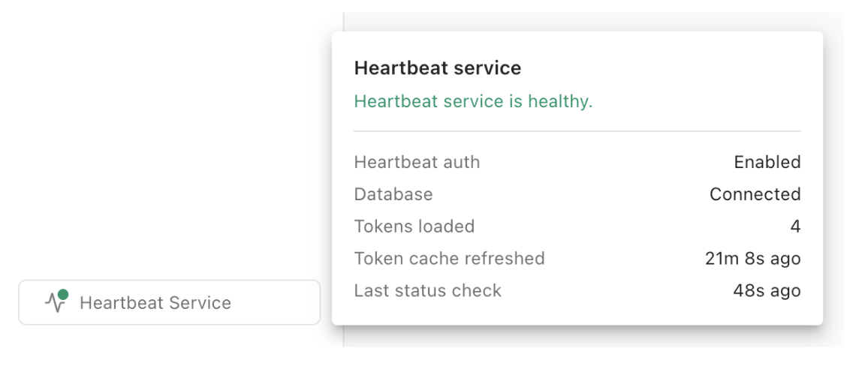
Task: Select the Enabled auth value
Action: pyautogui.click(x=767, y=163)
